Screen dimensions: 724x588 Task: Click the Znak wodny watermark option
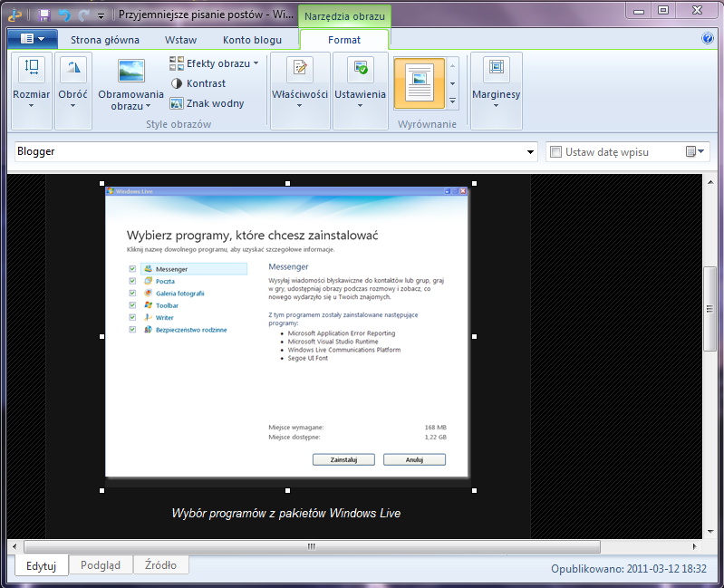point(207,103)
